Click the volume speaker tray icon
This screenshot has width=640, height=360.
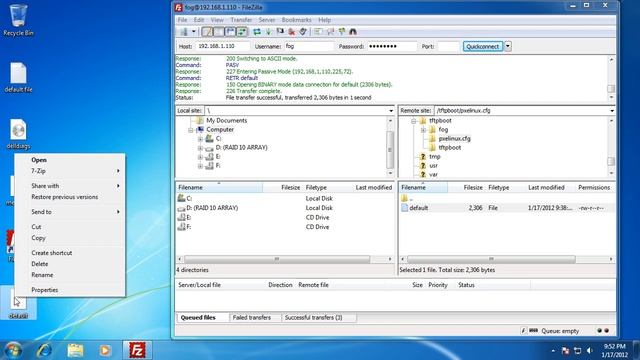(589, 351)
